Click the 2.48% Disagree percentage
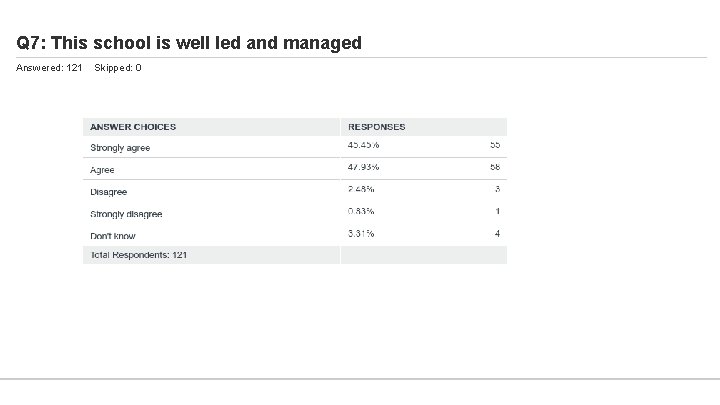Screen dimensions: 720x405 361,189
